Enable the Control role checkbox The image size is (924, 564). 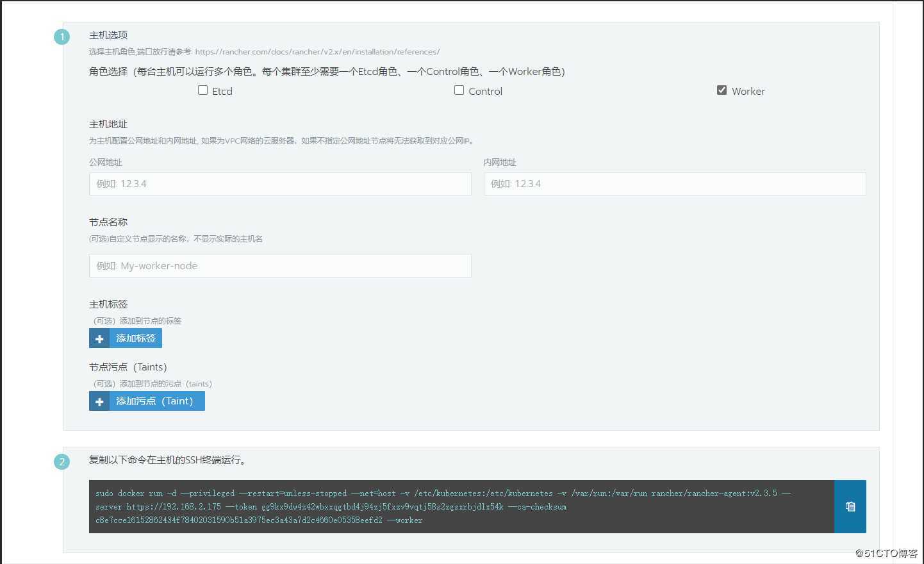(x=459, y=90)
